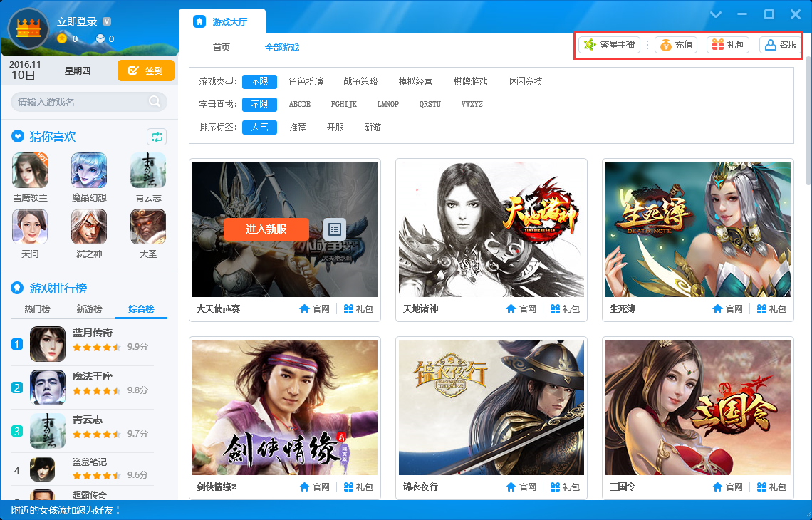Open the chevron dropdown near minimize button

pos(715,14)
